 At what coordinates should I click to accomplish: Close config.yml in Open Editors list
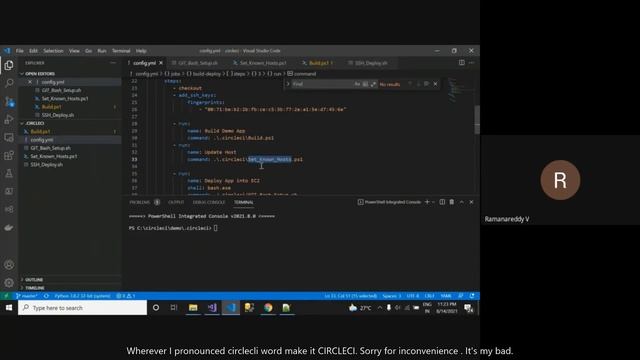click(30, 82)
